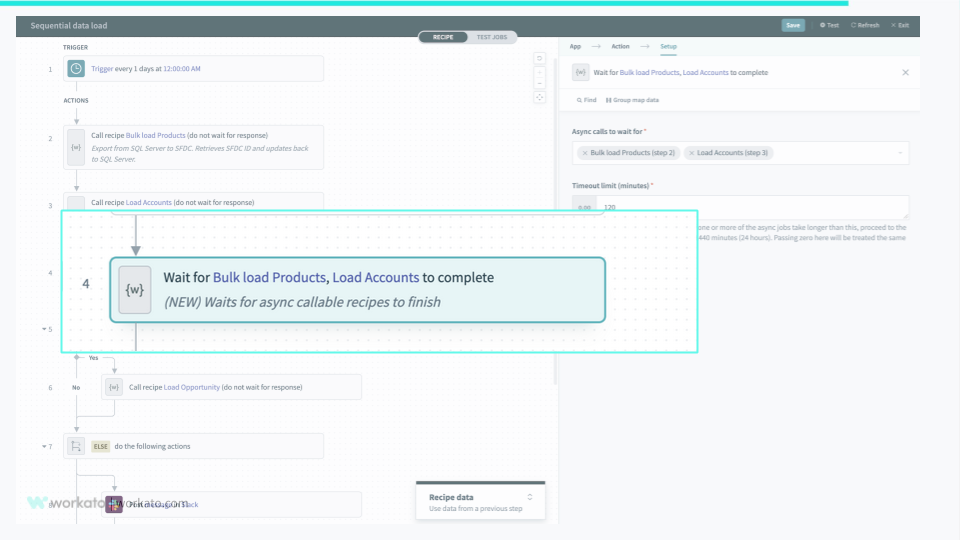Expand the Recipe data panel

pyautogui.click(x=530, y=497)
